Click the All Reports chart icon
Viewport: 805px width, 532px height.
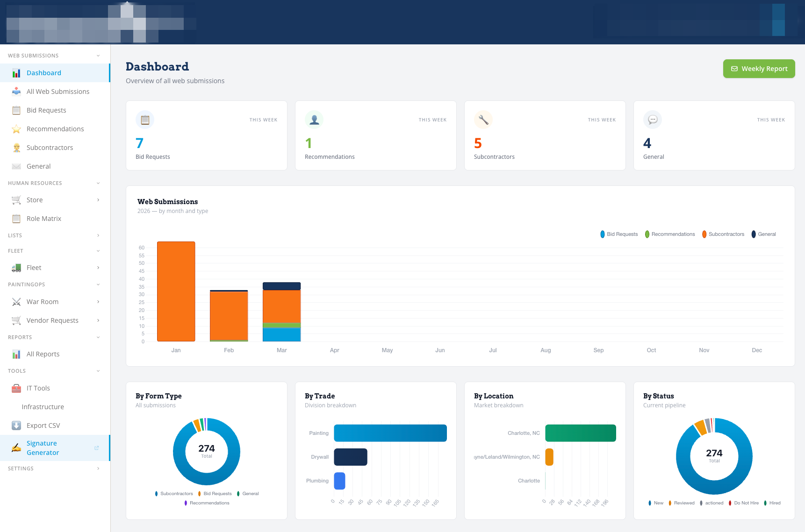16,354
